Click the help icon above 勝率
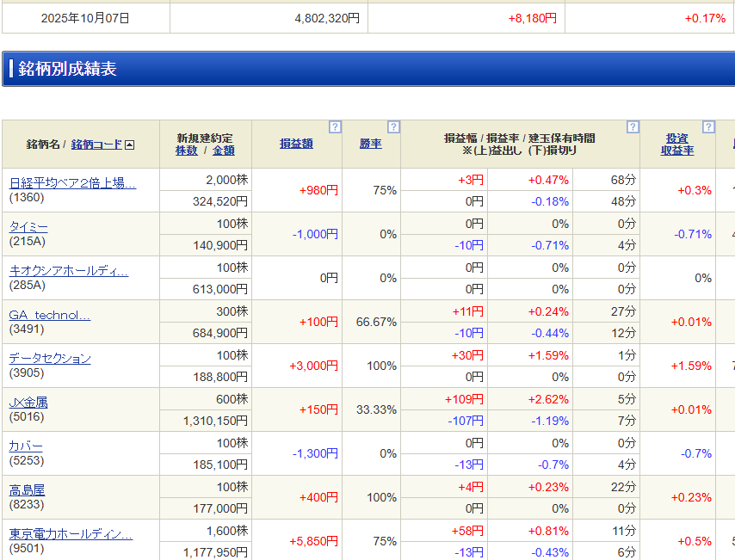 click(x=393, y=127)
